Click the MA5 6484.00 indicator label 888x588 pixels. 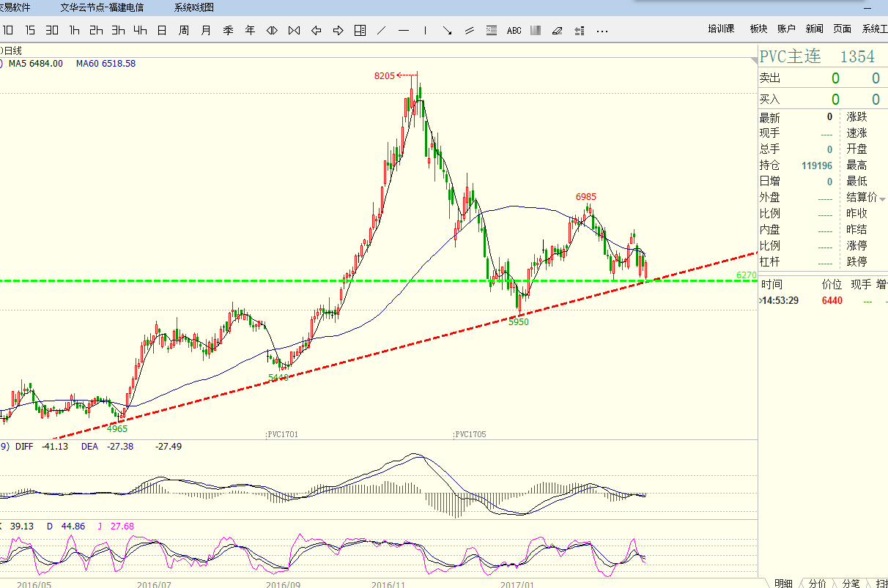tap(36, 64)
